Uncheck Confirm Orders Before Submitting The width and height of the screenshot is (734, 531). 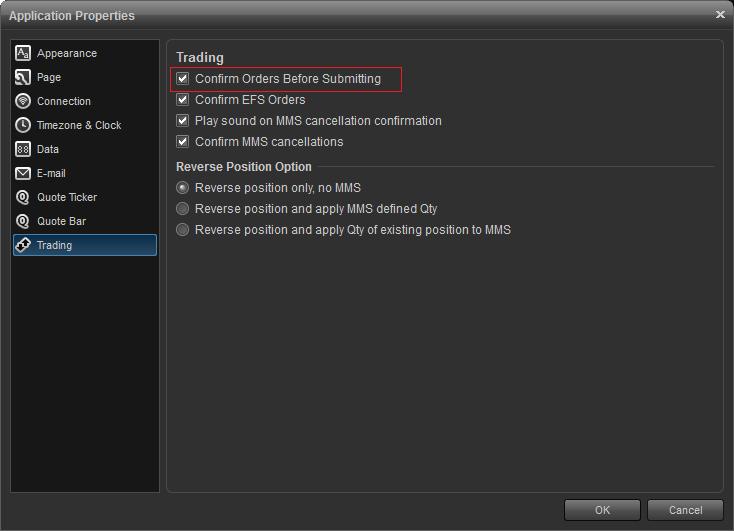pyautogui.click(x=183, y=79)
